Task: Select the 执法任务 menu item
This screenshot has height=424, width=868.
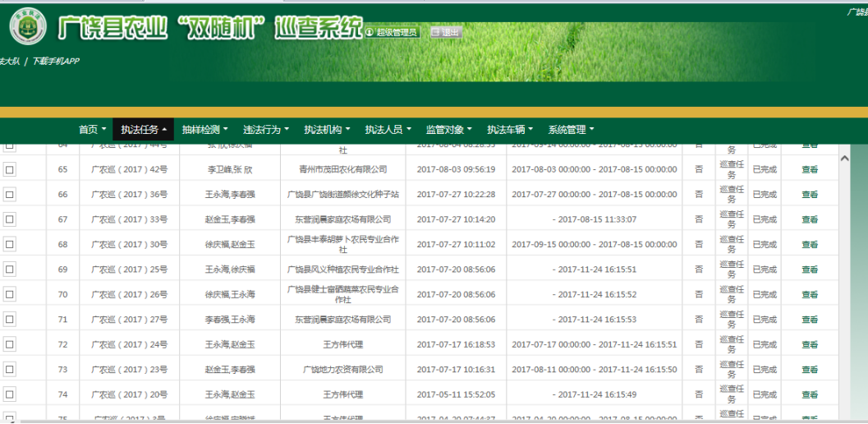Action: [x=144, y=130]
